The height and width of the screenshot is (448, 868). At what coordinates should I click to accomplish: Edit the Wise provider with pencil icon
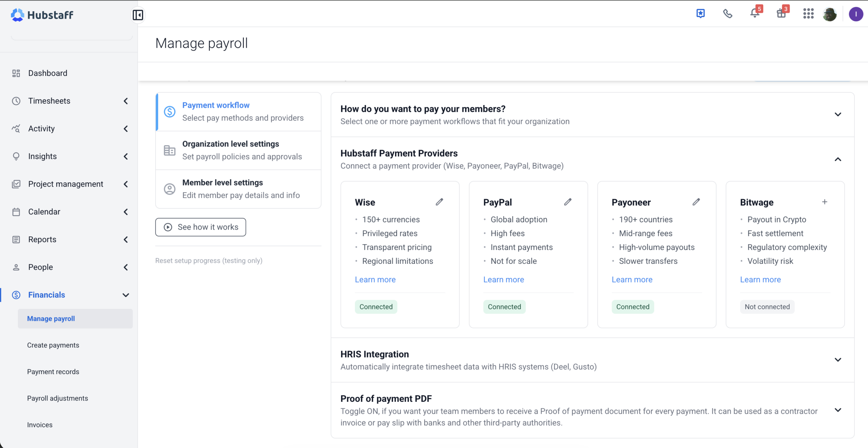[439, 202]
